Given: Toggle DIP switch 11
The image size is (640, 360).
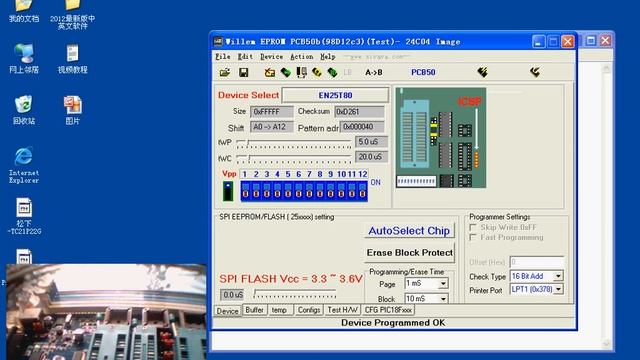Looking at the screenshot, I should click(352, 191).
